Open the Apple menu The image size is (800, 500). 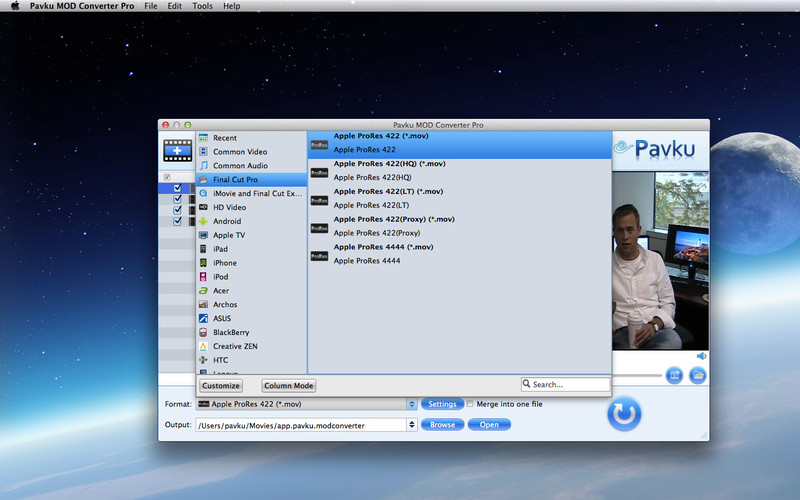[x=15, y=6]
